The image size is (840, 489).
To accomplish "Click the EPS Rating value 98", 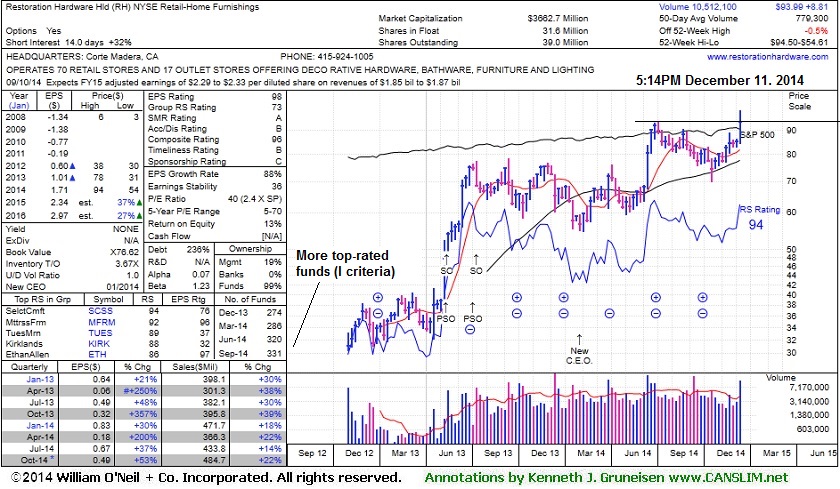I will click(x=276, y=97).
